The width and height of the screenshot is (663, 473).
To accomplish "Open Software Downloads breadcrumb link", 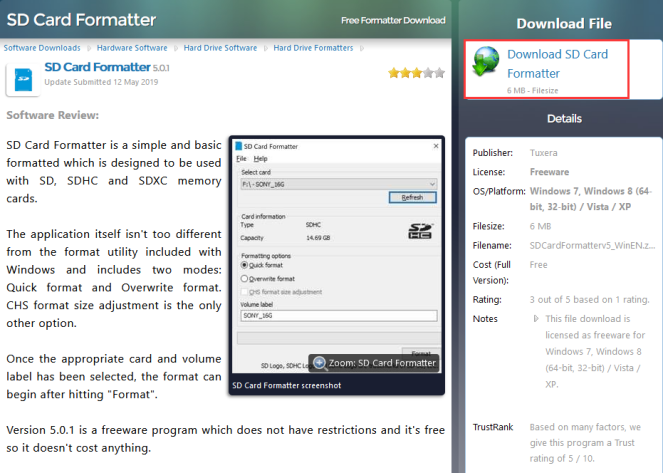I will [42, 48].
